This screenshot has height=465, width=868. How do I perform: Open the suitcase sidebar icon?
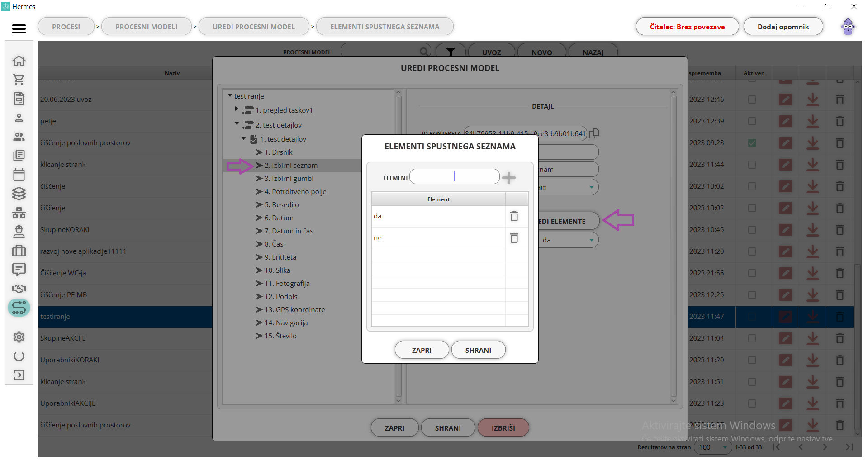point(19,251)
